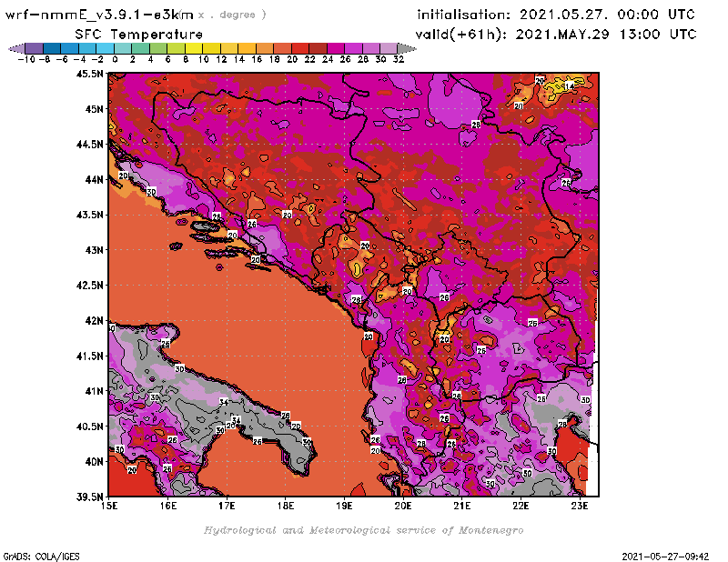Screen dimensions: 728x562
Task: Pick the legend swatch between 22 and 24
Action: pyautogui.click(x=318, y=49)
